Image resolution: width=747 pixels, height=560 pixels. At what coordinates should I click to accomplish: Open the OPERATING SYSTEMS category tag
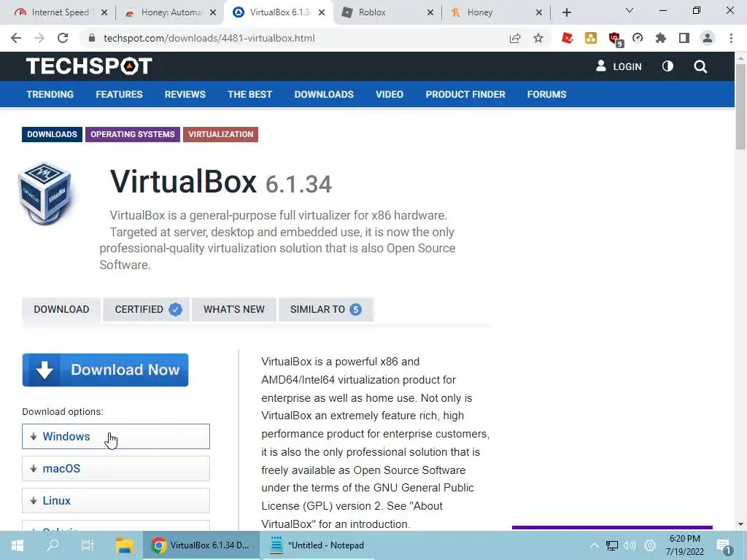click(133, 134)
